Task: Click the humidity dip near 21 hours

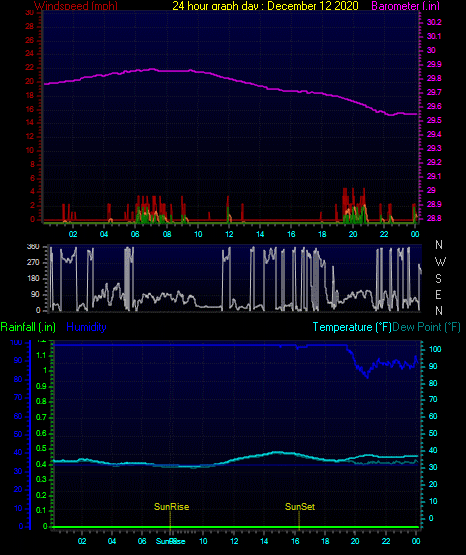Action: [367, 376]
